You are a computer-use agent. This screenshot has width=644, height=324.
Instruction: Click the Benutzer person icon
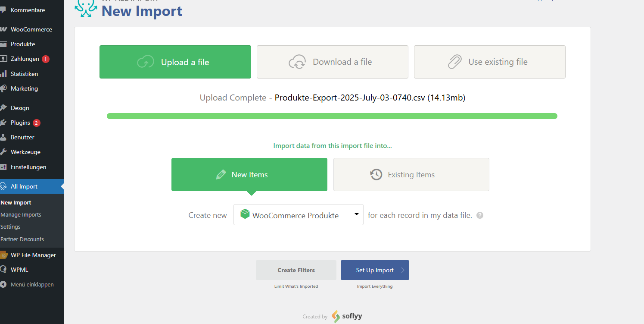point(3,137)
